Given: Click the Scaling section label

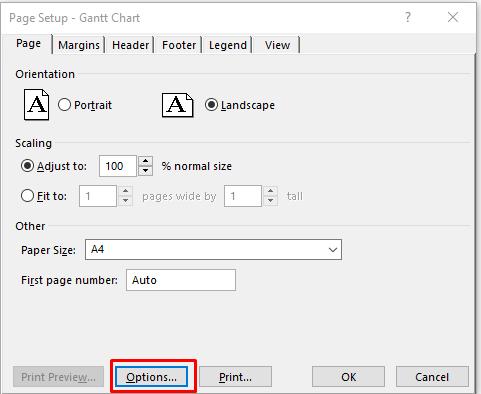Looking at the screenshot, I should click(x=33, y=143).
